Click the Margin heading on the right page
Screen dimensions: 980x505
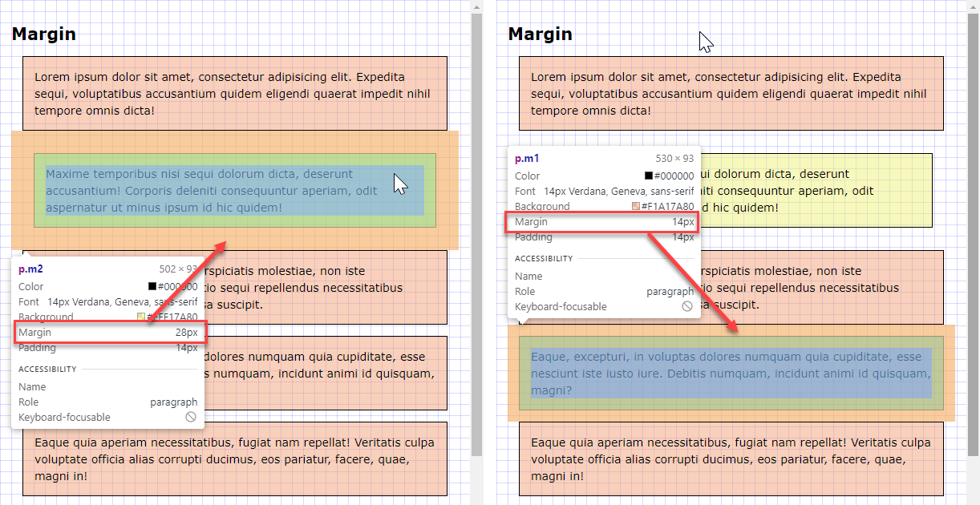(x=540, y=34)
